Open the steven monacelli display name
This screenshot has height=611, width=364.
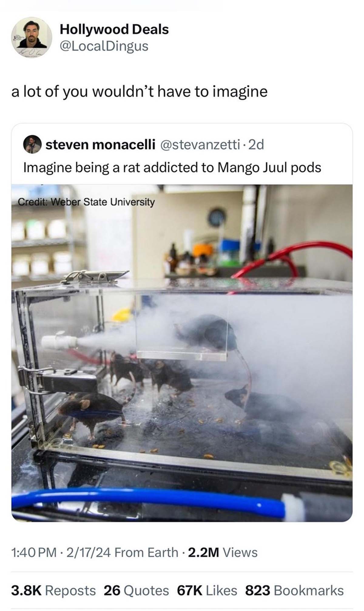point(100,144)
